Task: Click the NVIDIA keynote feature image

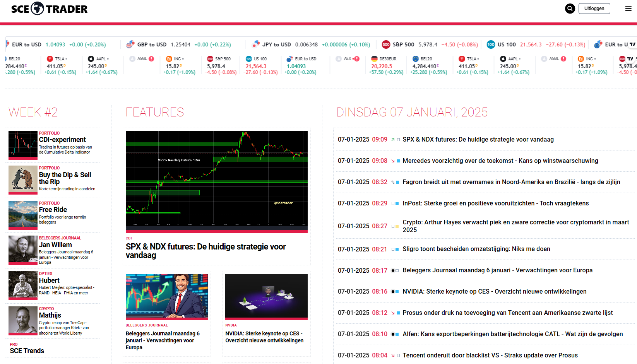Action: coord(266,297)
